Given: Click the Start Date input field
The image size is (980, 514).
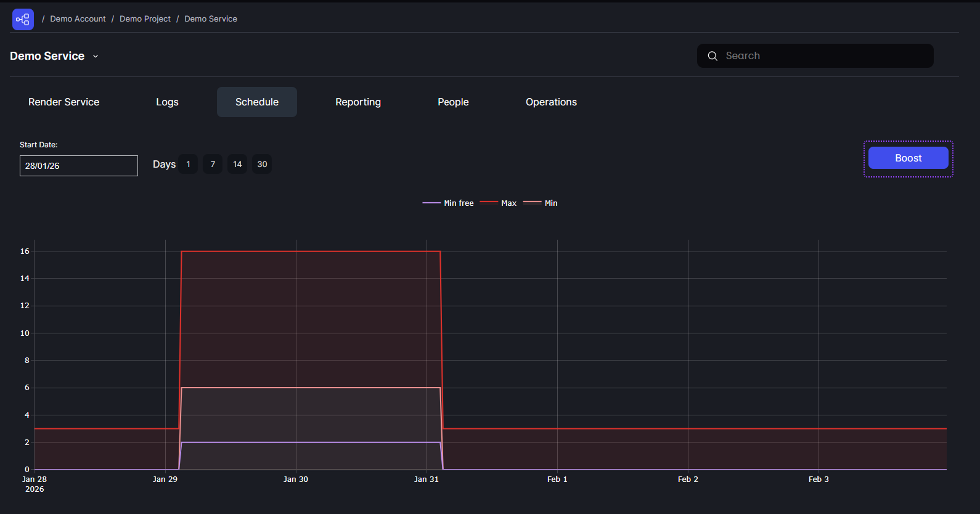Looking at the screenshot, I should click(x=79, y=166).
